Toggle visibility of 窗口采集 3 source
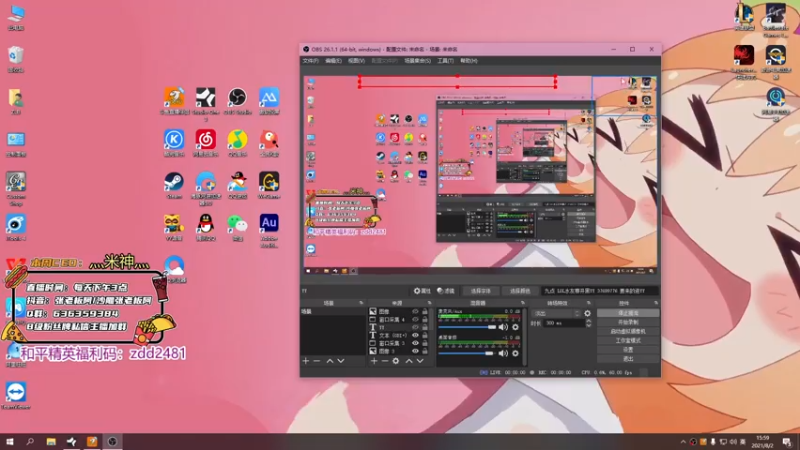Screen dimensions: 800x450 click(415, 343)
